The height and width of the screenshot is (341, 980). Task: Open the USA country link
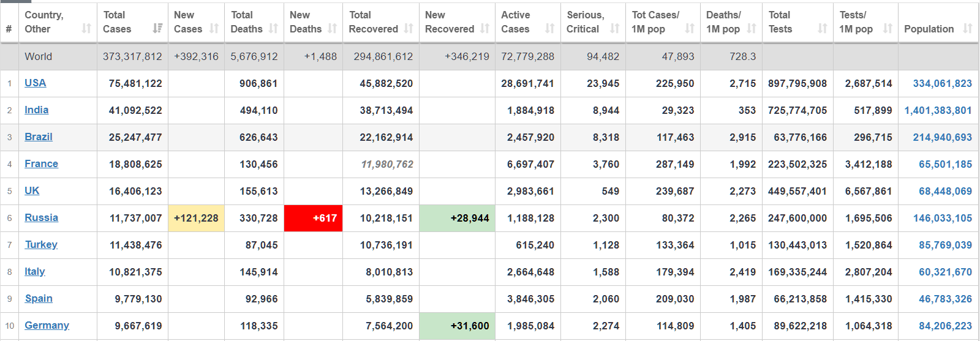36,83
